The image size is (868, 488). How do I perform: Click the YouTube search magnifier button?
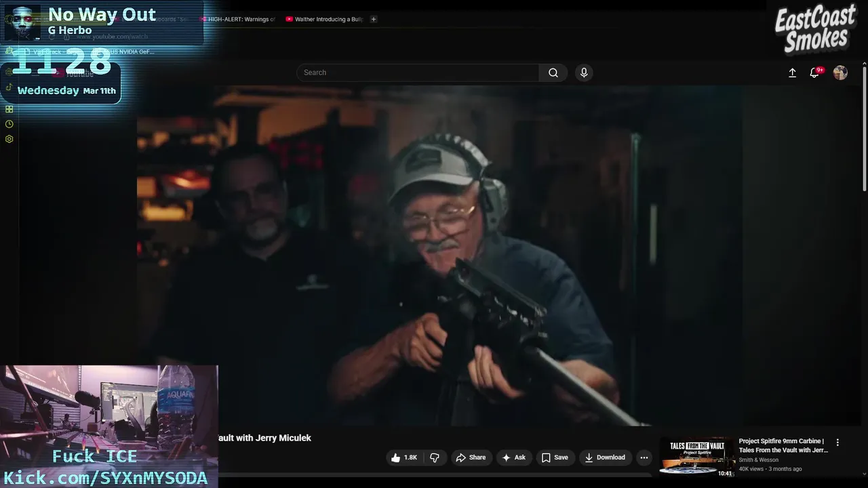pyautogui.click(x=553, y=73)
